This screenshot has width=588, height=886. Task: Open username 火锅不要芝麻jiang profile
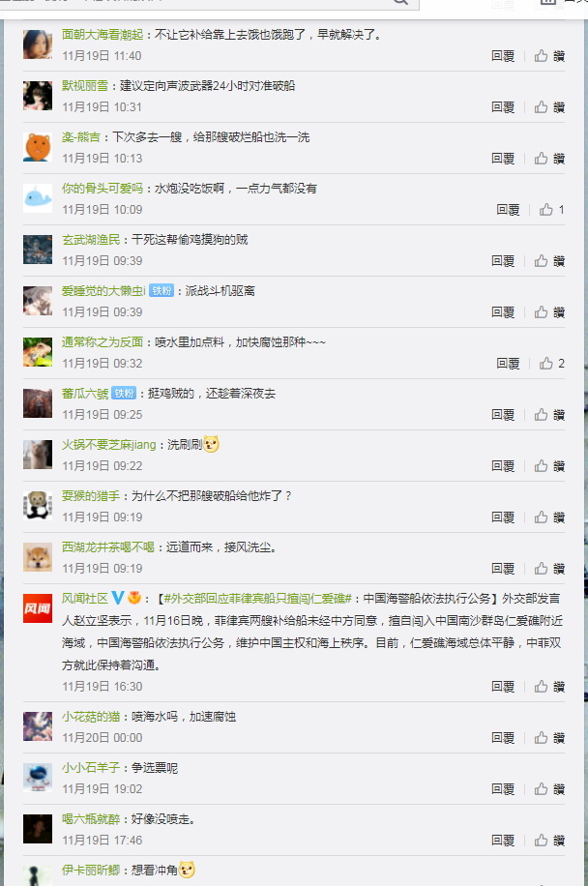pos(108,445)
